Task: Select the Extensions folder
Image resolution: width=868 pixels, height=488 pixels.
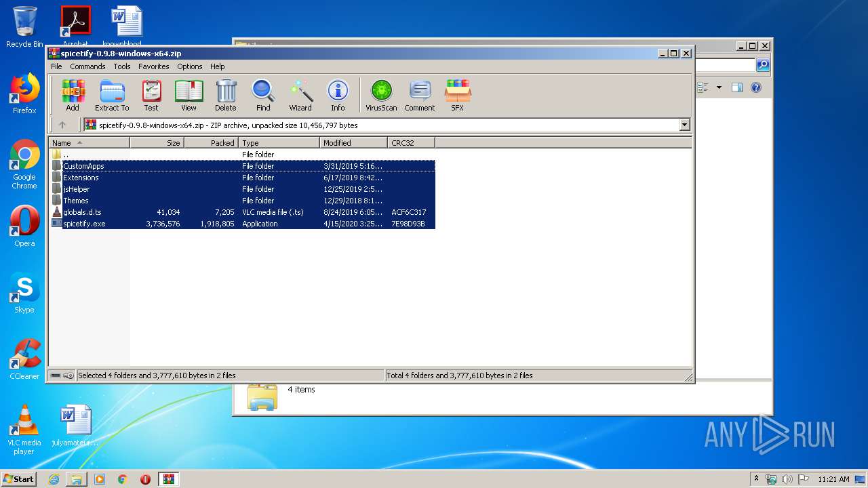Action: 243,178
